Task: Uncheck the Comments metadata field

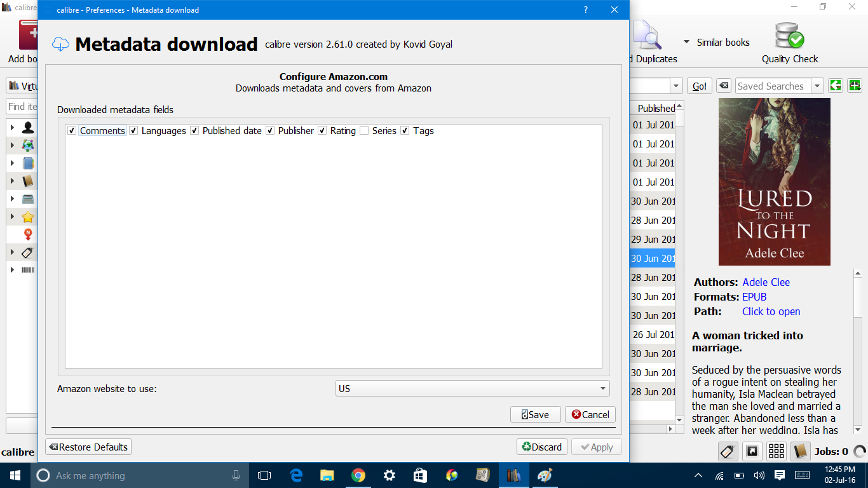Action: coord(72,131)
